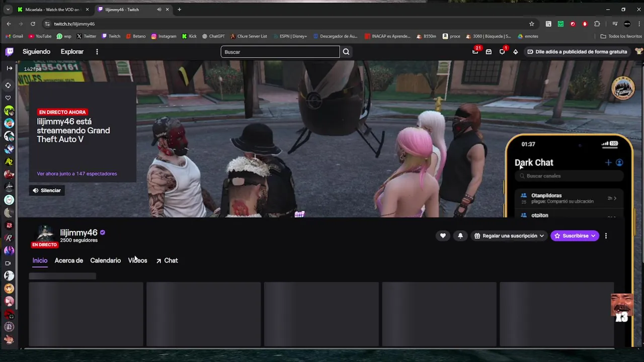
Task: Open the Chat pop-out tab
Action: tap(167, 260)
